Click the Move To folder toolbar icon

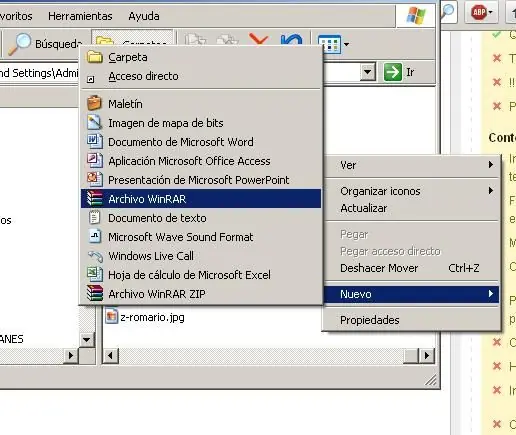(195, 39)
